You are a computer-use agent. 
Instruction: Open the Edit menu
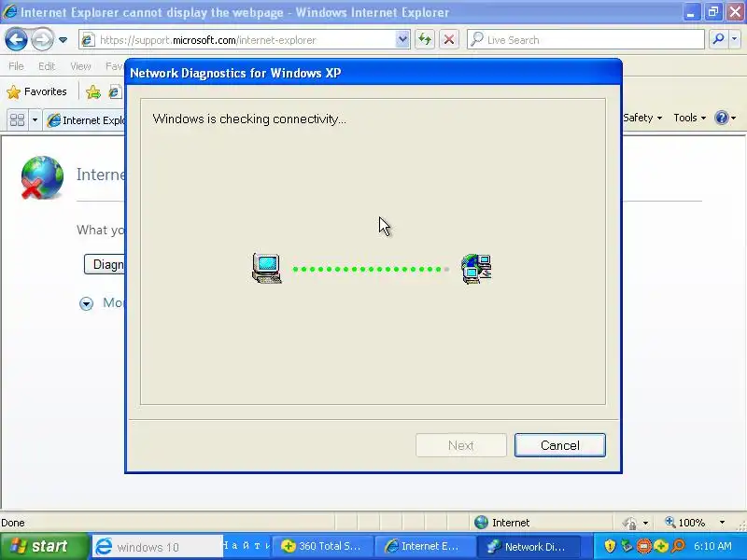47,66
